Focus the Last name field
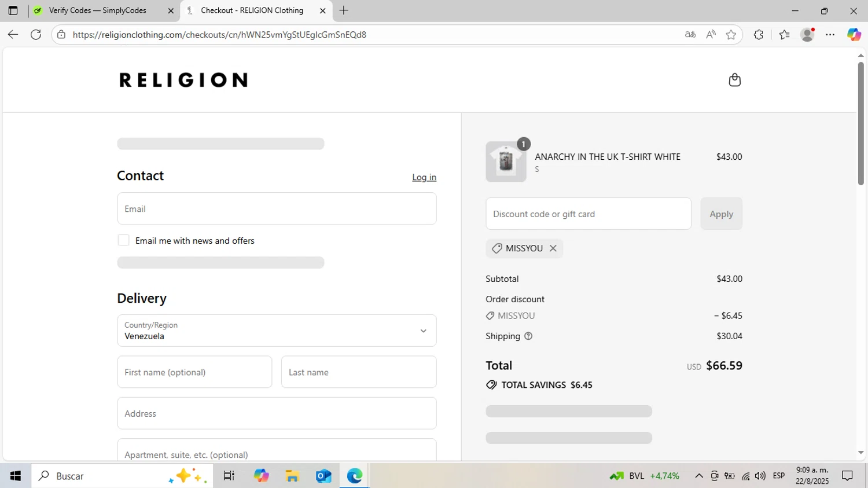Viewport: 868px width, 488px height. pos(359,372)
